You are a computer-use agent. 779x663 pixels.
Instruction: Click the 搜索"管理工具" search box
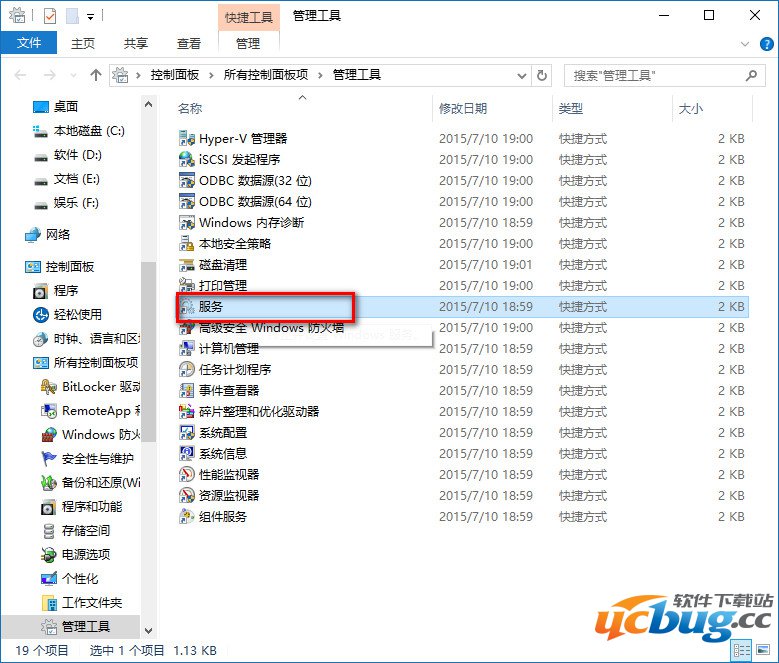click(x=655, y=75)
